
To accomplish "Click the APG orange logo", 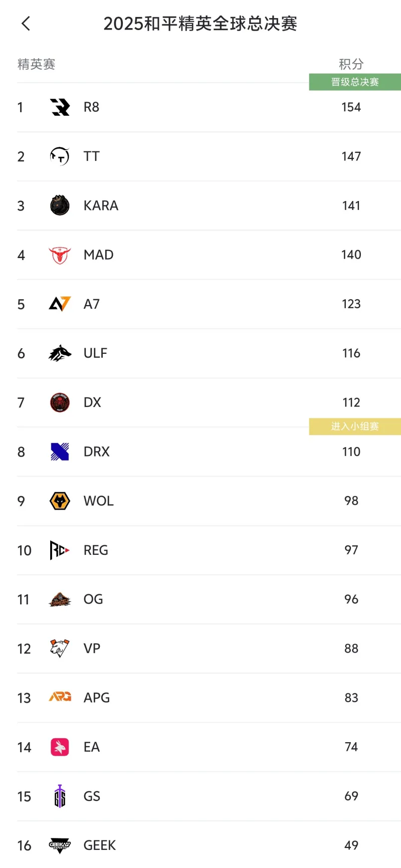I will (60, 697).
